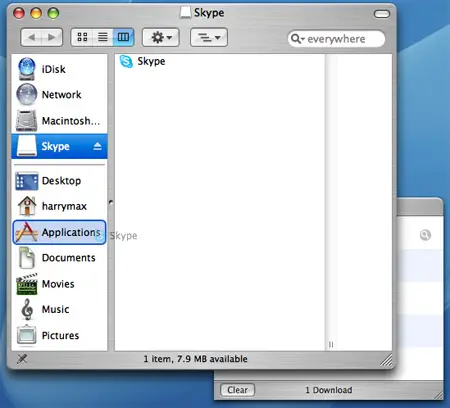Open the gear Action menu
The width and height of the screenshot is (450, 408).
[x=161, y=37]
